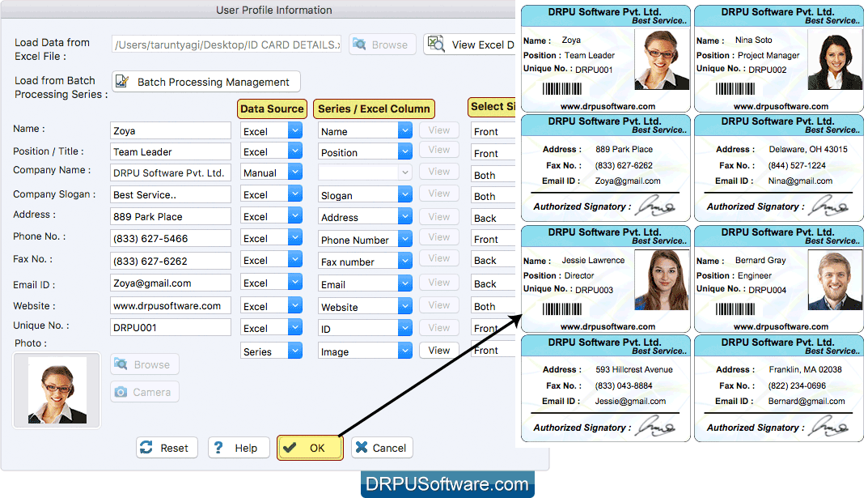The height and width of the screenshot is (498, 868).
Task: Open the Position row Data Source dropdown
Action: (x=295, y=151)
